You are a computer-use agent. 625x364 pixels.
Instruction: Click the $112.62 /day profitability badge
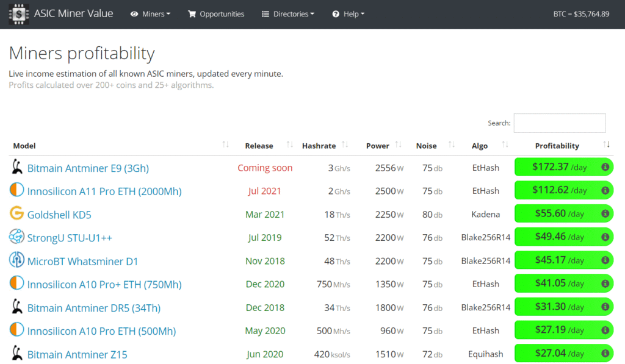pyautogui.click(x=564, y=190)
